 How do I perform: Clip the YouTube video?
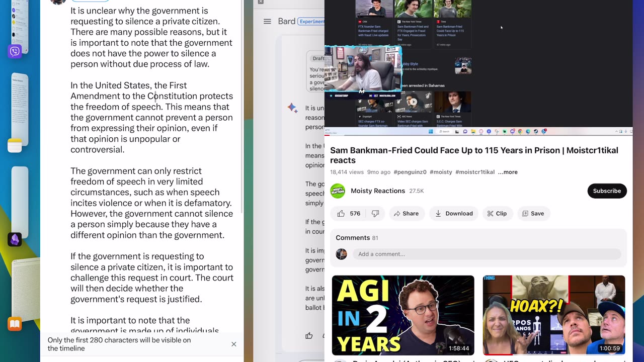tap(497, 214)
